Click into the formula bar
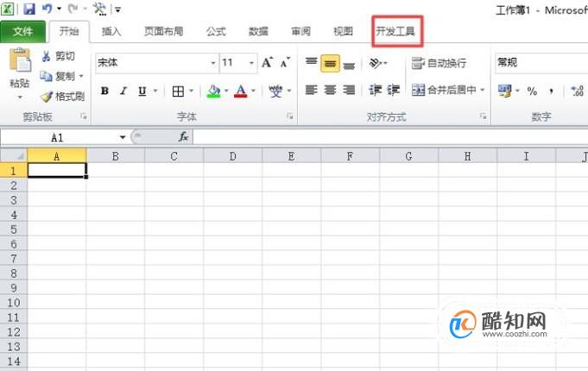The height and width of the screenshot is (371, 588). tap(390, 137)
